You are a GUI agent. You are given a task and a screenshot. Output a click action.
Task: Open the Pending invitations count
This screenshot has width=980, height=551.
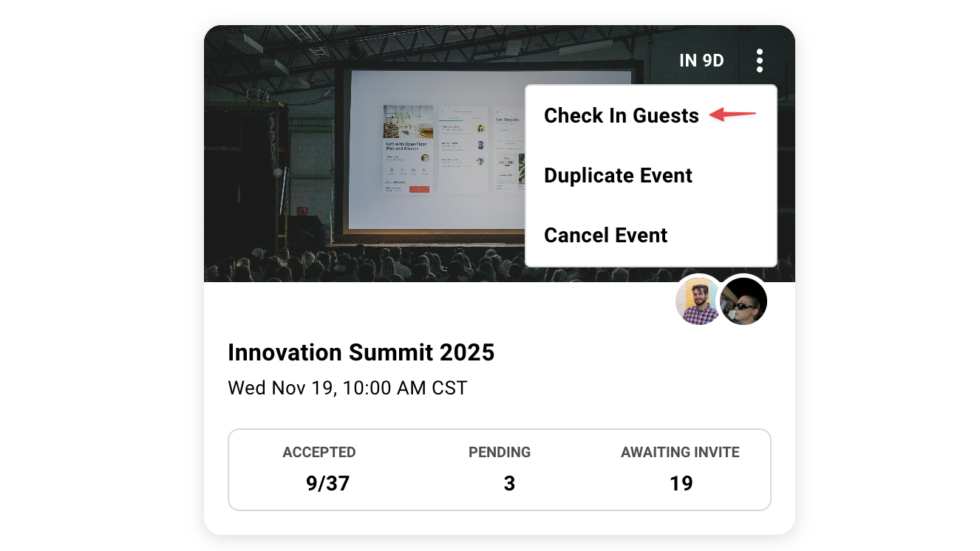[x=509, y=483]
